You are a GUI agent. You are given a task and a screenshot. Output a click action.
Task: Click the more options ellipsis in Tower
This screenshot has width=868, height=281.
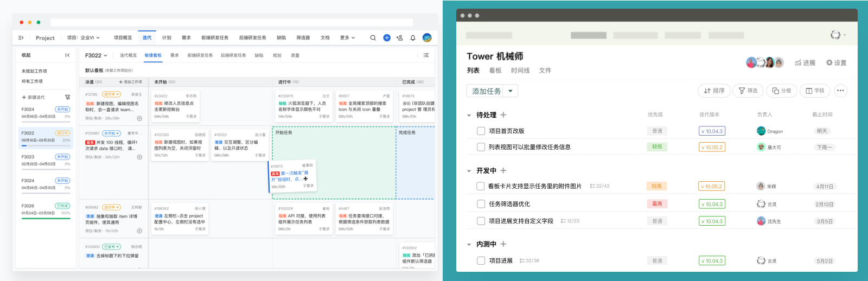pyautogui.click(x=840, y=91)
